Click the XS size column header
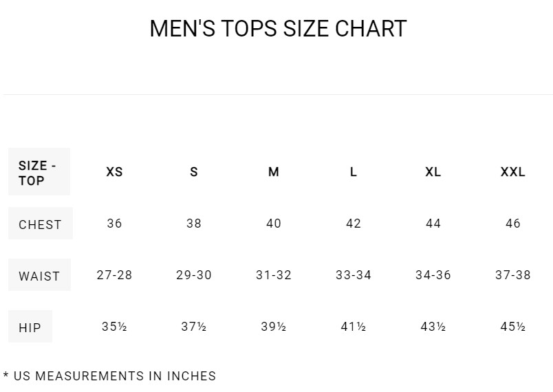Image resolution: width=553 pixels, height=392 pixels. point(114,172)
